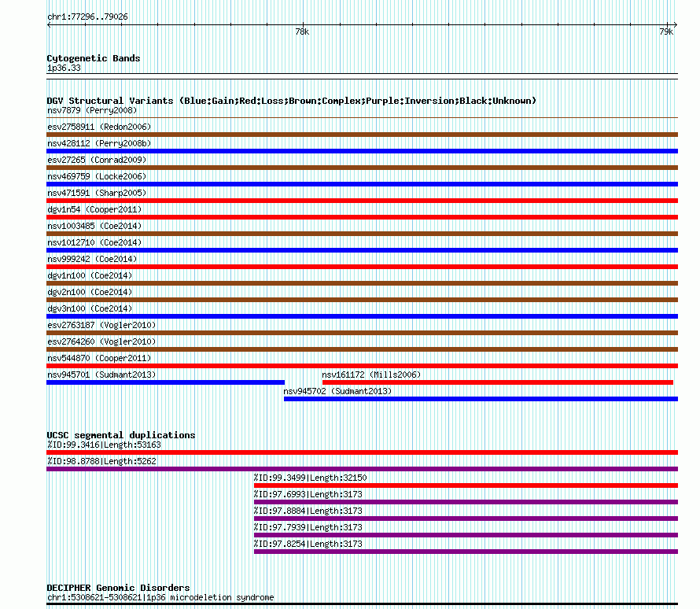Open the dgv1n100 (Coe2014) variant label

(x=90, y=275)
